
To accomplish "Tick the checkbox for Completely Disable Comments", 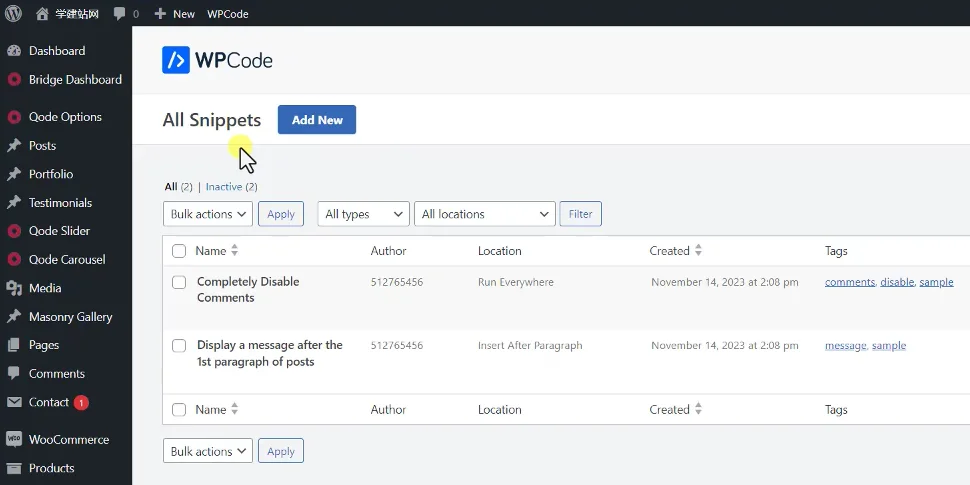I will 179,283.
